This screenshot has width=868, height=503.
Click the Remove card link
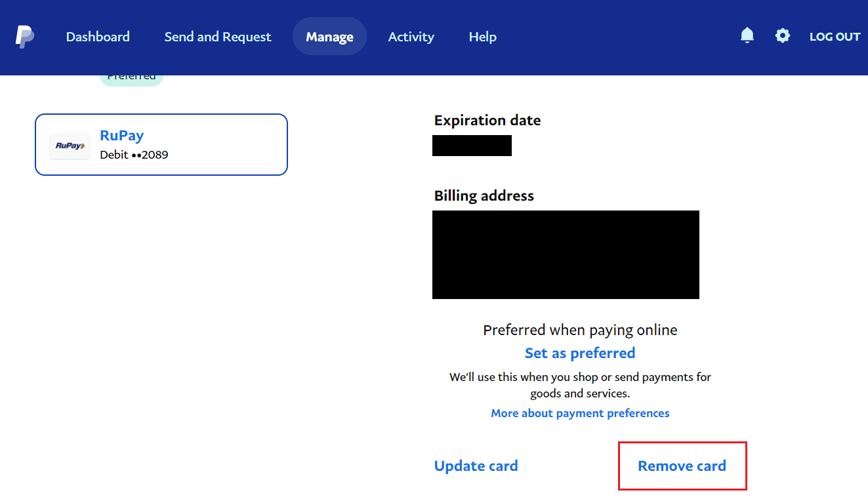(x=682, y=466)
